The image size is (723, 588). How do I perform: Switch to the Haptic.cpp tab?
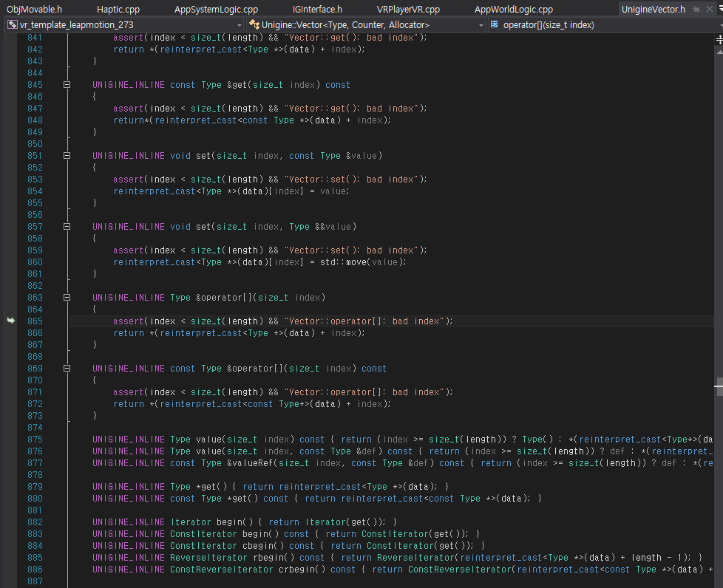[118, 10]
